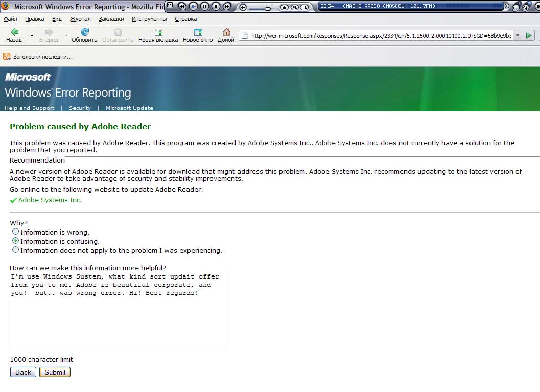Open the Вид menu
This screenshot has width=540, height=392.
(x=57, y=19)
